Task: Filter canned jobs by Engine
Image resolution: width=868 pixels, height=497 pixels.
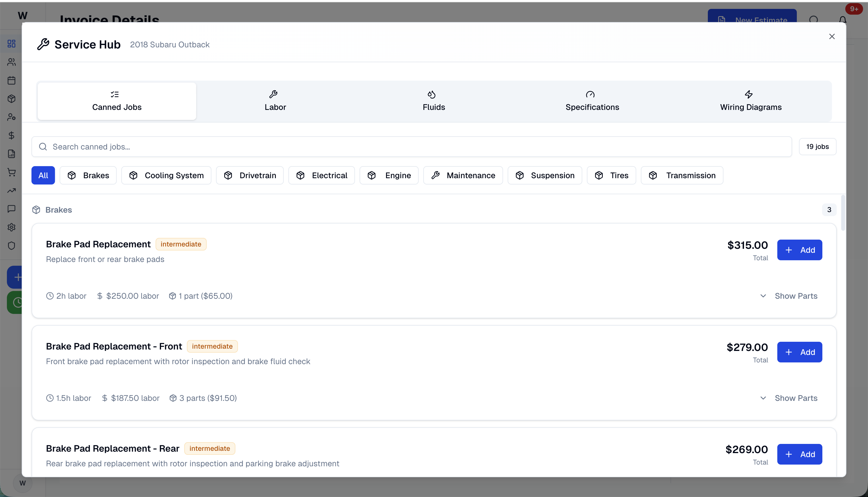Action: click(389, 175)
